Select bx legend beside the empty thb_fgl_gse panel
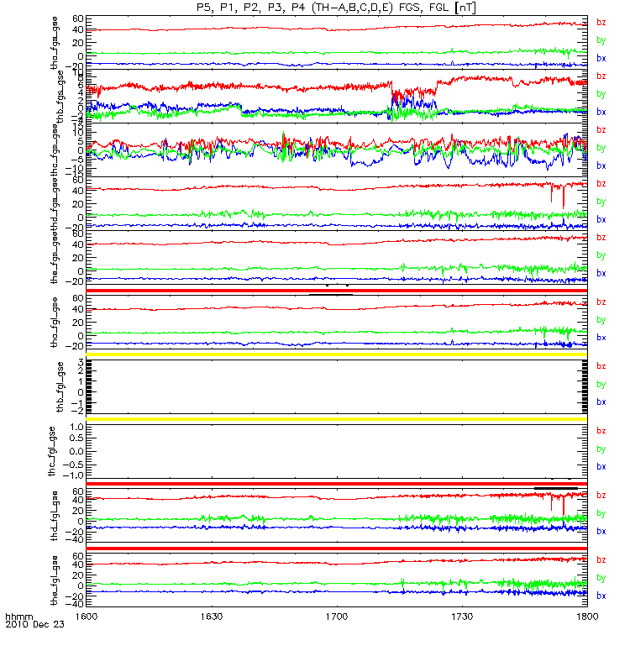 point(601,402)
